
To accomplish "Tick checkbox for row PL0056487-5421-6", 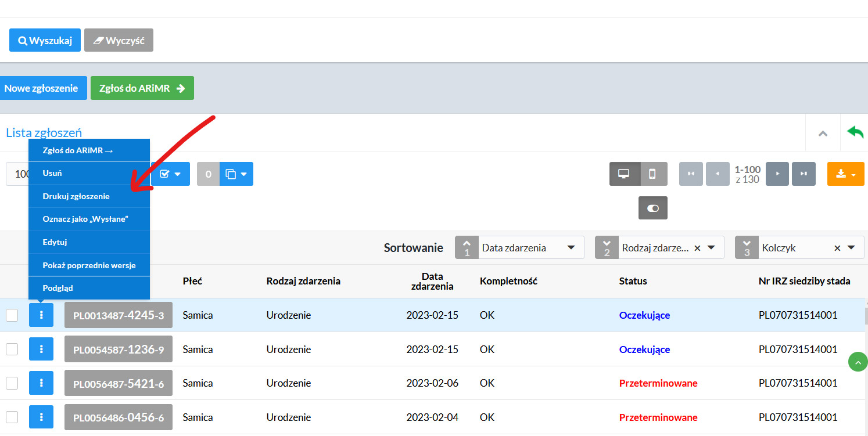I will 12,383.
